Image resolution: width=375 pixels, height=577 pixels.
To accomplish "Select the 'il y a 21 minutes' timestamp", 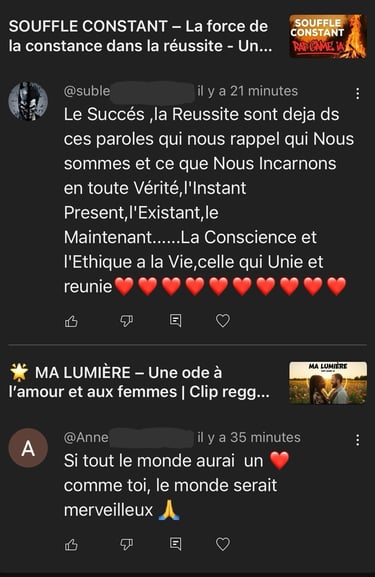I will 247,91.
